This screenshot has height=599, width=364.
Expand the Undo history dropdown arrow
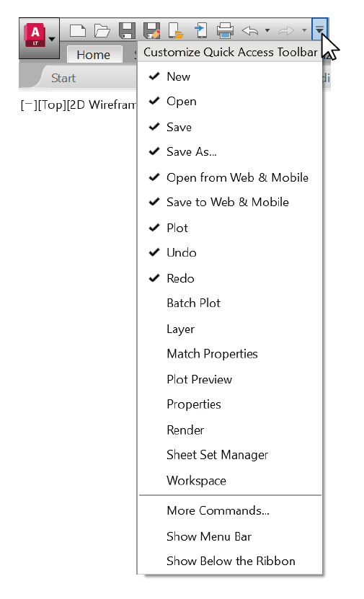[x=267, y=30]
